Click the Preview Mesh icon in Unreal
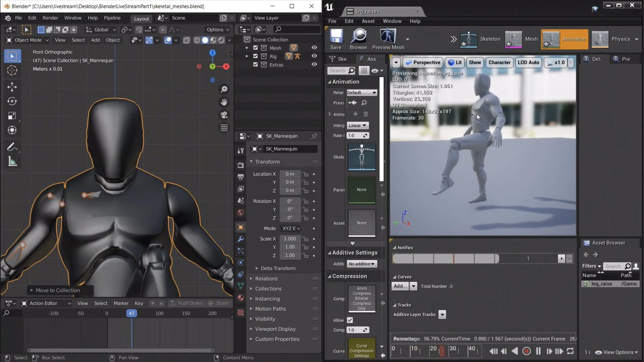 [388, 39]
